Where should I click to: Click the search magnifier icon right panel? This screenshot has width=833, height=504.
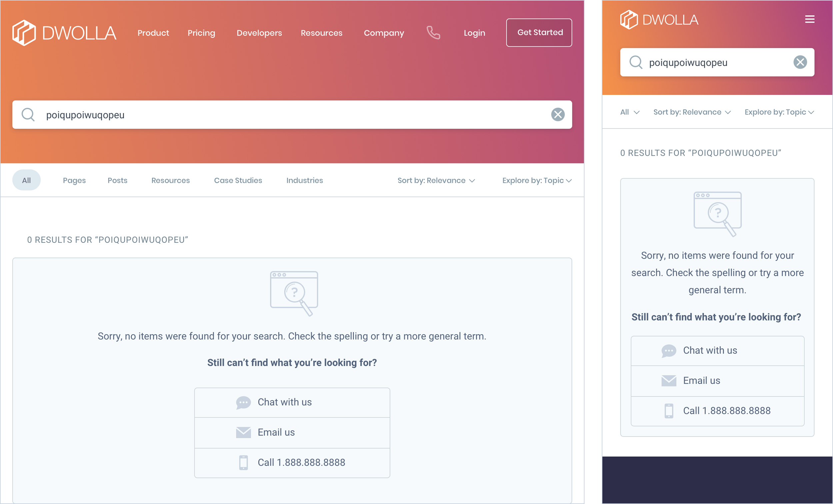tap(634, 62)
